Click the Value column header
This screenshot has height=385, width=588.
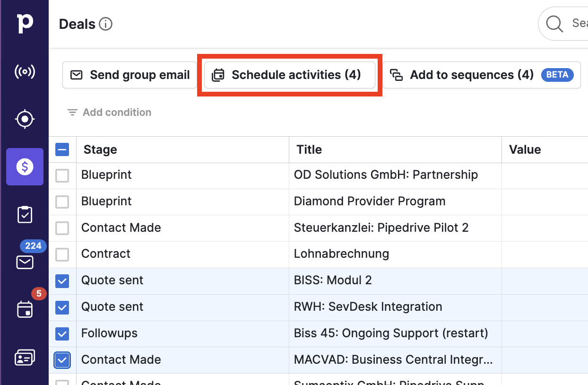(525, 150)
